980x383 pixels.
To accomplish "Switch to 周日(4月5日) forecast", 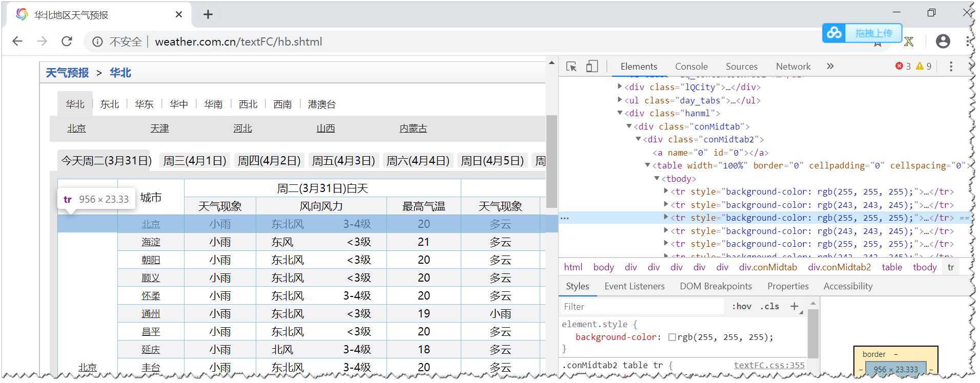I will click(x=492, y=161).
